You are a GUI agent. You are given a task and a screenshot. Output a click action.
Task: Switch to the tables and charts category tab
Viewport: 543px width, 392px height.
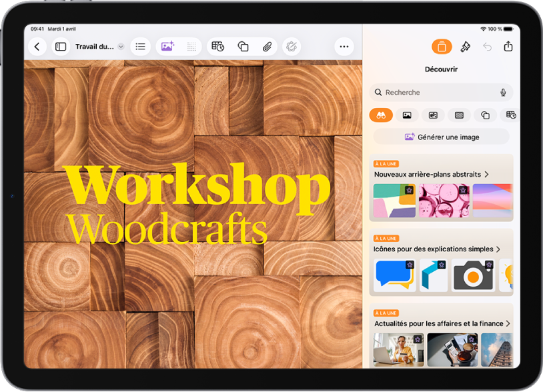point(510,115)
